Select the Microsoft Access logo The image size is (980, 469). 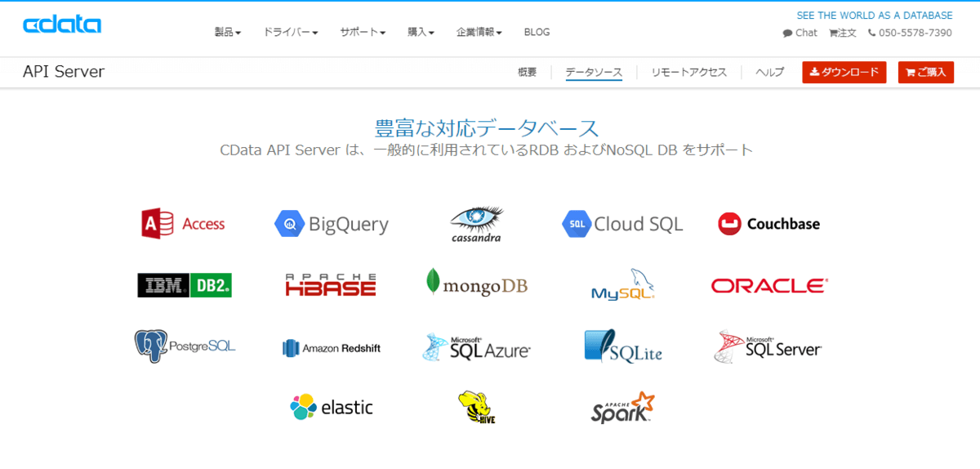[183, 223]
